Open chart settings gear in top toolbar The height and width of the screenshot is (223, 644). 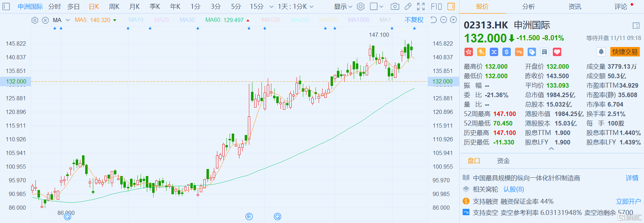[x=361, y=6]
